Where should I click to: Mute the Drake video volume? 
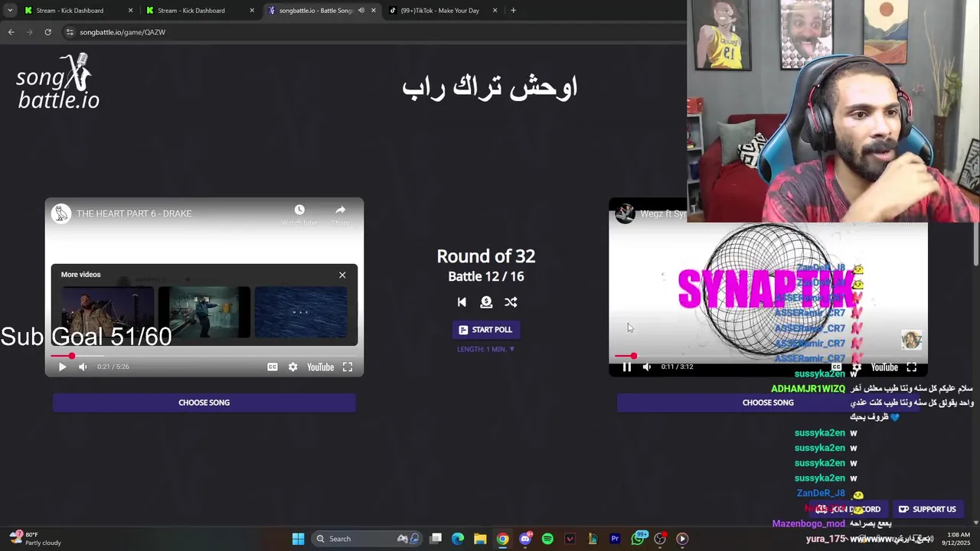tap(83, 367)
